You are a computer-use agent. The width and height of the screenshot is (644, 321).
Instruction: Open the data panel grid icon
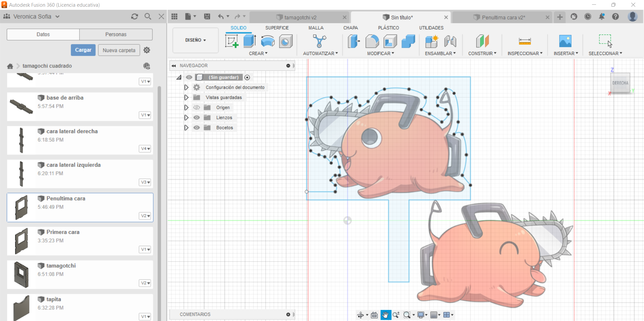174,16
